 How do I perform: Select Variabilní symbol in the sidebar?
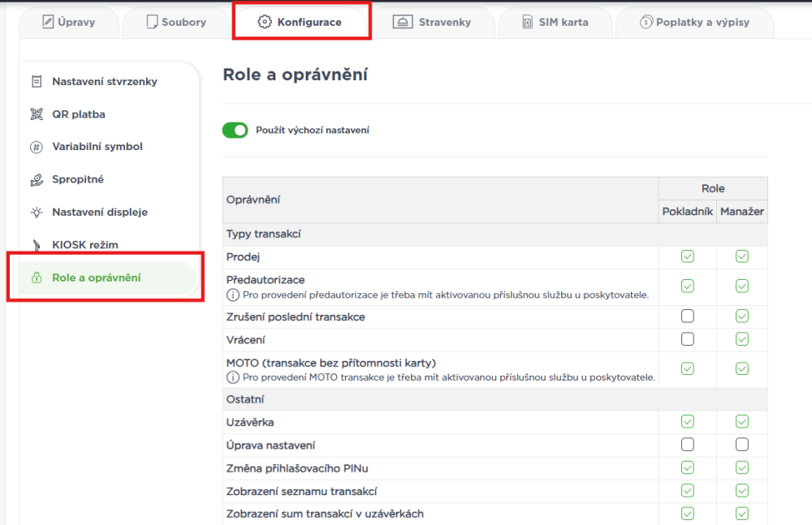(97, 147)
